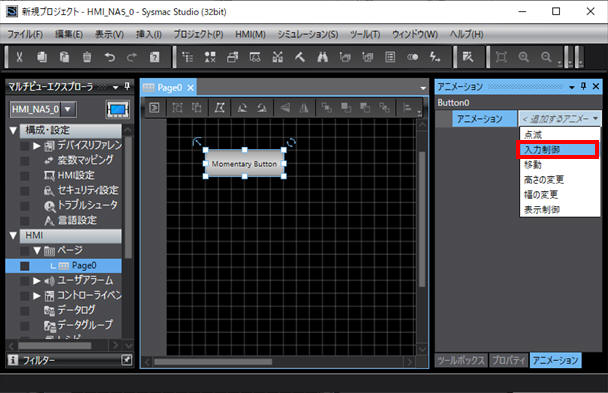The width and height of the screenshot is (608, 393).
Task: Pin the アニメーション panel
Action: point(583,86)
